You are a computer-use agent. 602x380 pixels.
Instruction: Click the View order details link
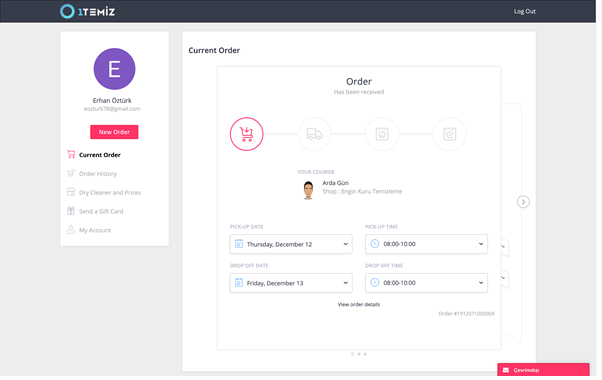tap(359, 304)
